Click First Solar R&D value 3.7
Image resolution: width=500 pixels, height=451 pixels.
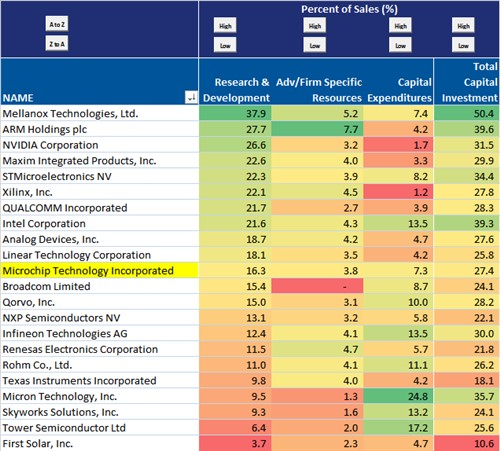(x=235, y=443)
